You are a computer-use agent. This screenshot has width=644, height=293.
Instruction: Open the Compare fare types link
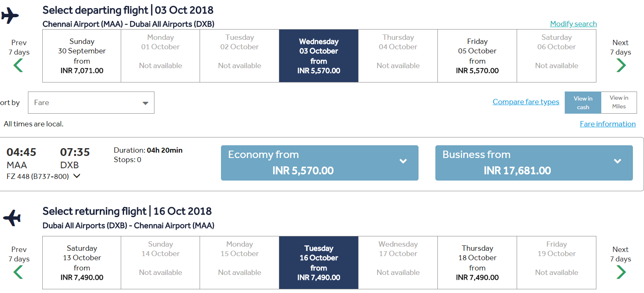point(526,101)
